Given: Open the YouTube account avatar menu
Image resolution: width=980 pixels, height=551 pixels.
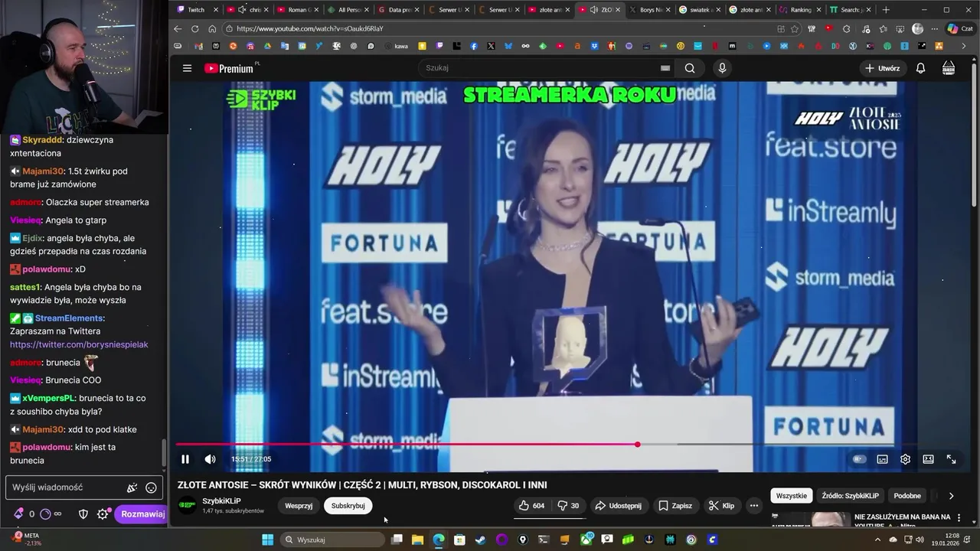Looking at the screenshot, I should 949,68.
